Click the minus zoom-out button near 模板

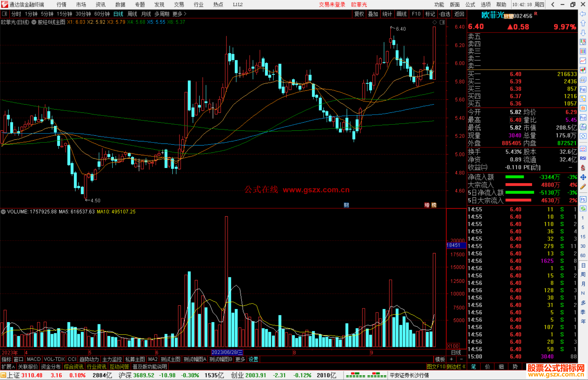[461, 360]
